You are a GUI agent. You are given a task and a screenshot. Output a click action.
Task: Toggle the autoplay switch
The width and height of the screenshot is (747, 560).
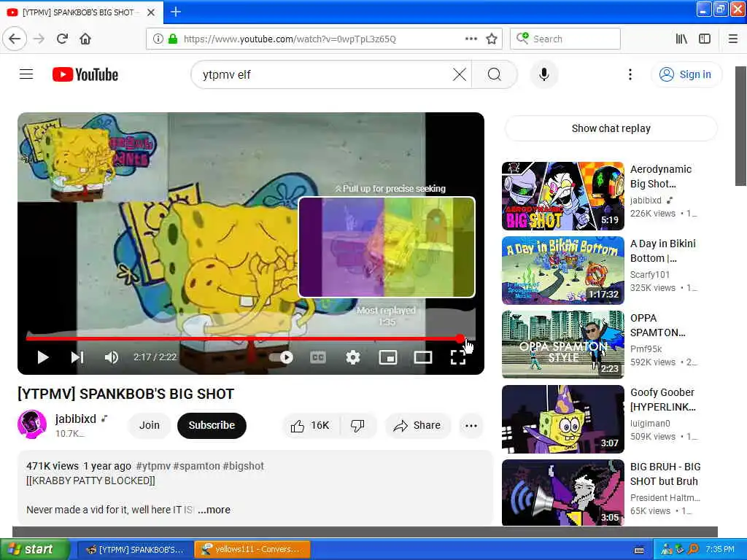[x=281, y=357]
